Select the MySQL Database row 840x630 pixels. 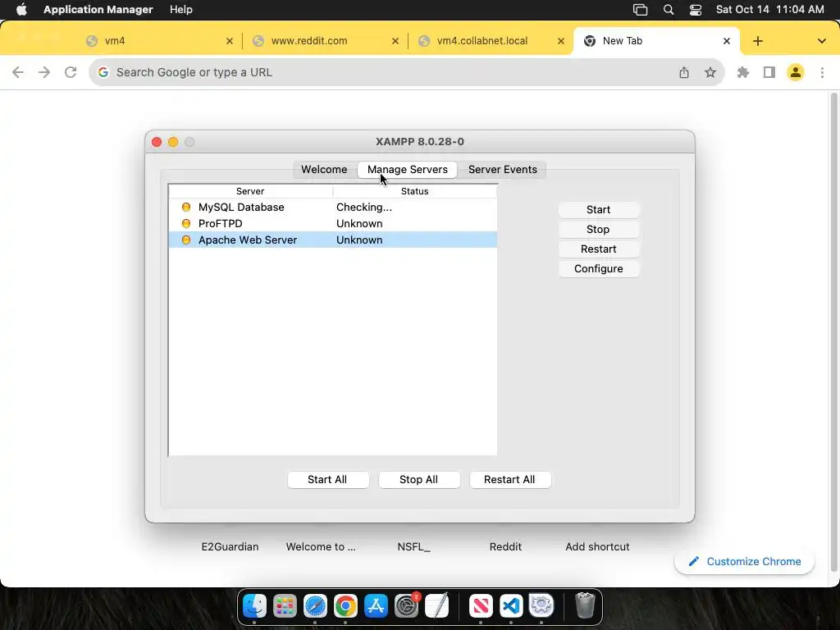click(x=333, y=208)
